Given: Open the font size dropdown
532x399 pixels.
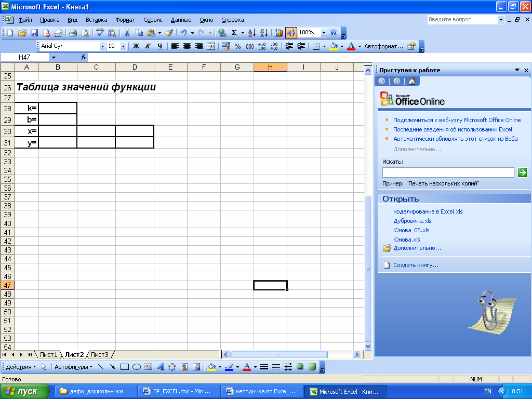Looking at the screenshot, I should (124, 46).
